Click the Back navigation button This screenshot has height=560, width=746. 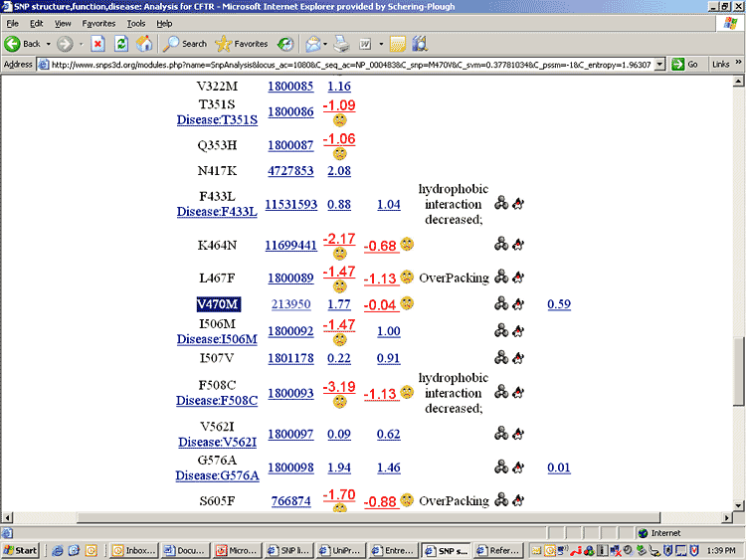(23, 44)
